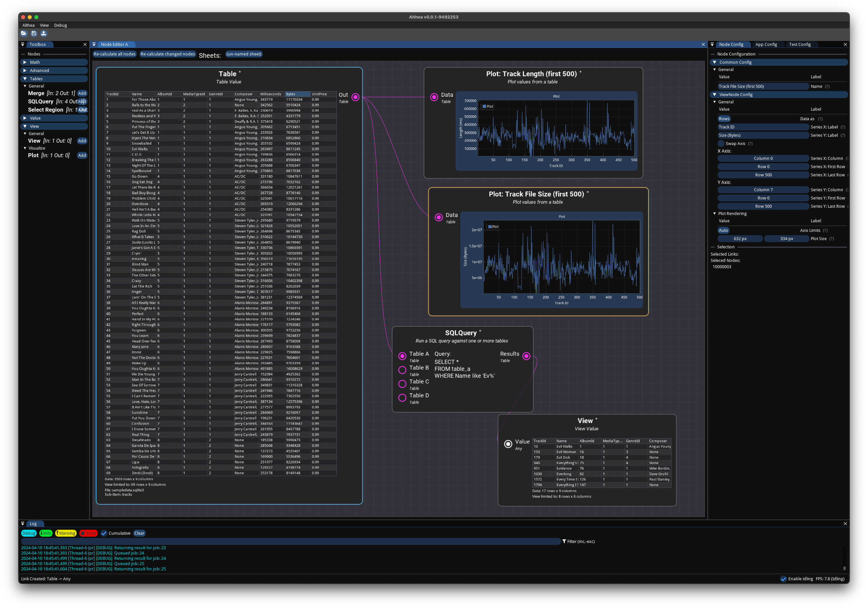868x608 pixels.
Task: Open the Node Editor A panel menu triangle
Action: tap(94, 45)
